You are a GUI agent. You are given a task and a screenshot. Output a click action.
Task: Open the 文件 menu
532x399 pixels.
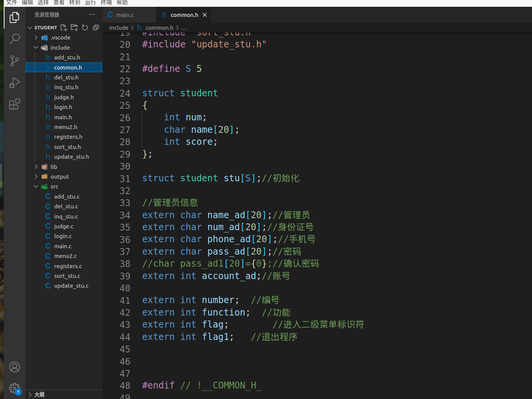(12, 3)
